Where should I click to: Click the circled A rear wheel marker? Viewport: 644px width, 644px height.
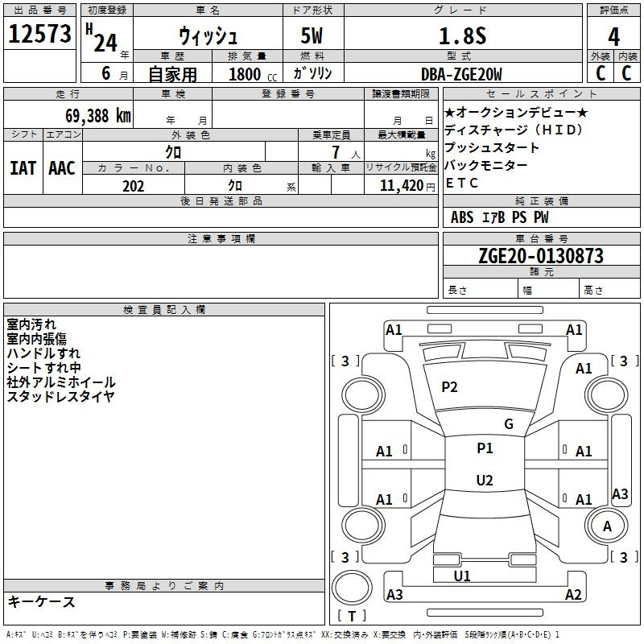(607, 526)
